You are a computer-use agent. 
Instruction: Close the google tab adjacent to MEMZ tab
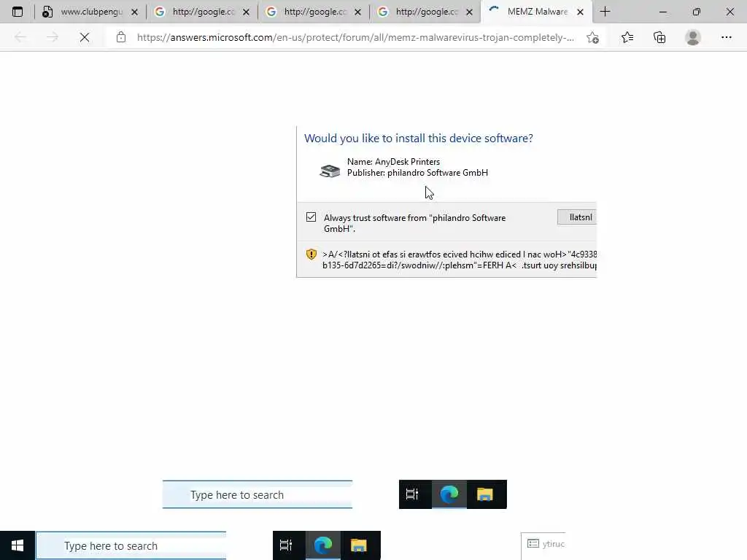[469, 12]
